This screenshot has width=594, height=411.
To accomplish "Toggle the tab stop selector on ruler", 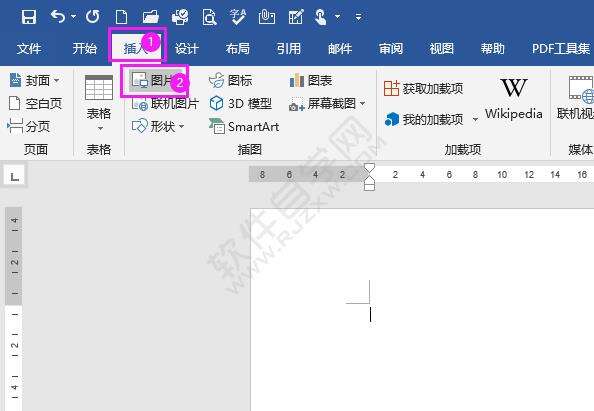I will [x=14, y=176].
